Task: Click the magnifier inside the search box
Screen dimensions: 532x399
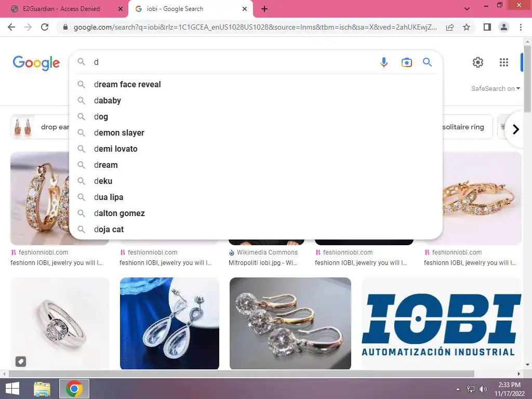Action: (x=81, y=62)
